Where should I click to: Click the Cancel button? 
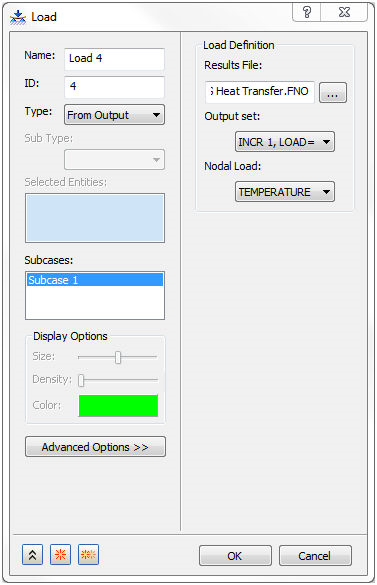pos(315,556)
